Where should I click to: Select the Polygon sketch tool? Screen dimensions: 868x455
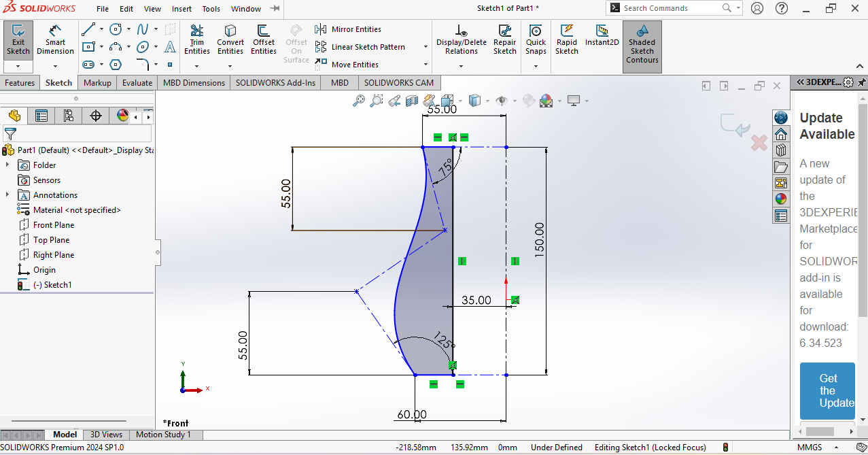(116, 65)
